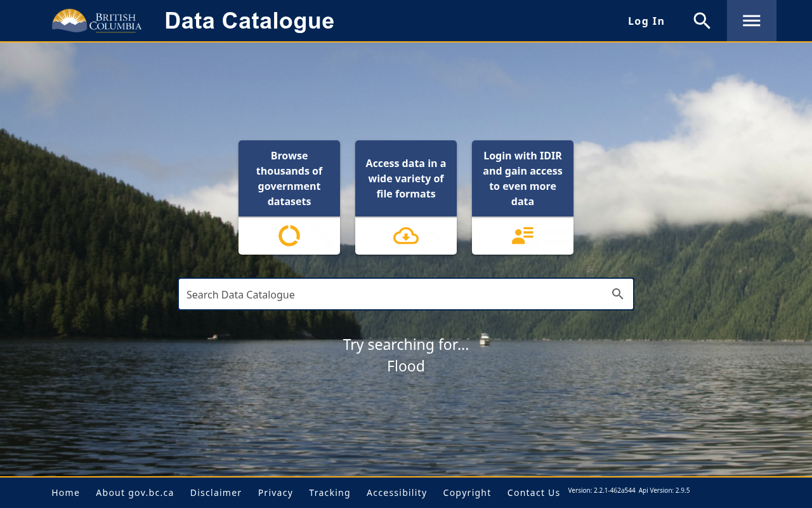
Task: Open the header search magnifier icon
Action: pos(702,21)
